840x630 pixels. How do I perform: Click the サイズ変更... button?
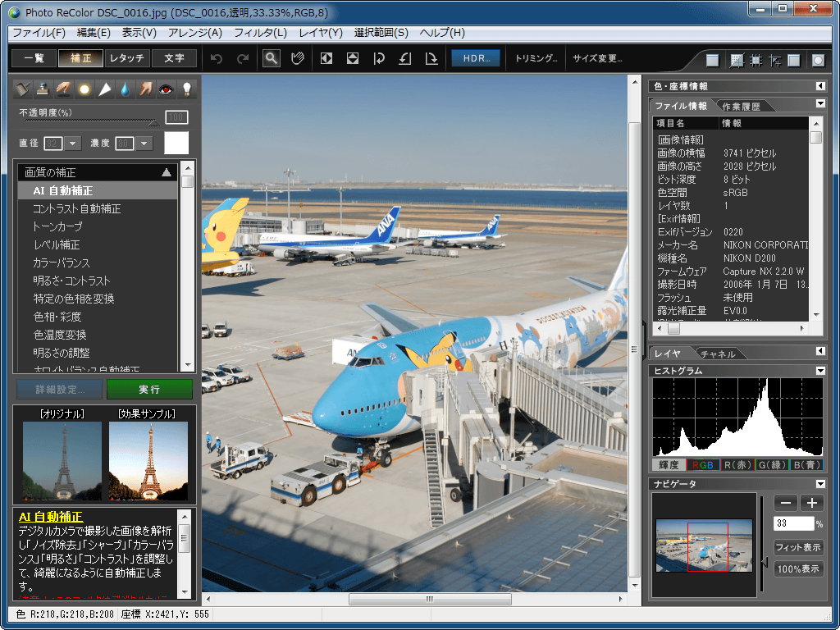[597, 58]
